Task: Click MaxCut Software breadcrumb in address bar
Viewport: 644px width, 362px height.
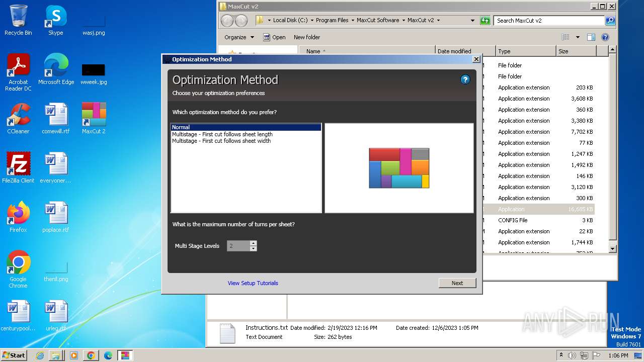Action: (378, 21)
